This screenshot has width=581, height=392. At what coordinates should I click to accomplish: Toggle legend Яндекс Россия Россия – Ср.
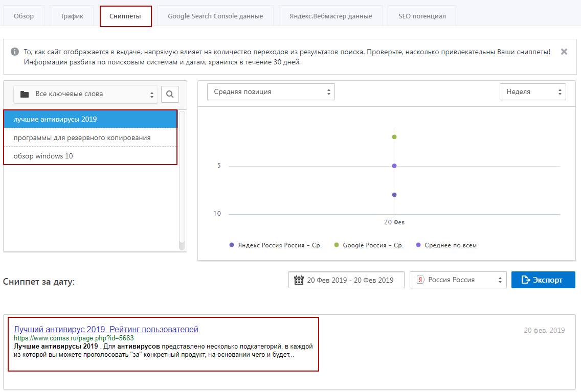coord(276,245)
